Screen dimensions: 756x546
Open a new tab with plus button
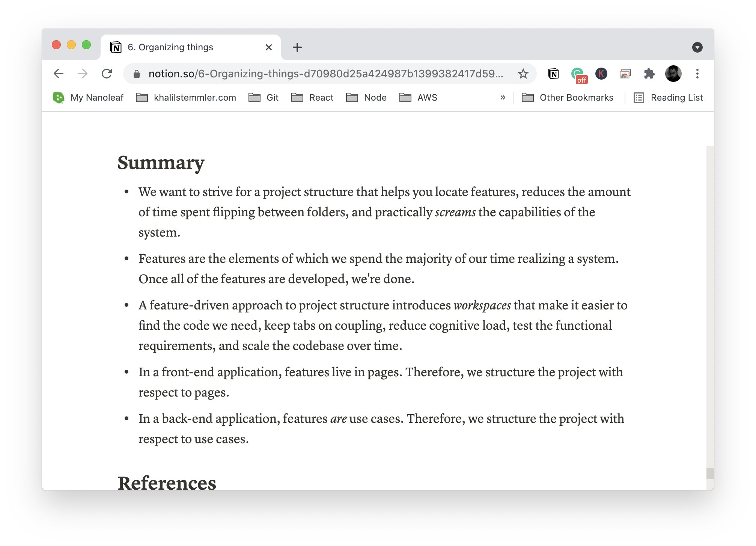pyautogui.click(x=297, y=47)
